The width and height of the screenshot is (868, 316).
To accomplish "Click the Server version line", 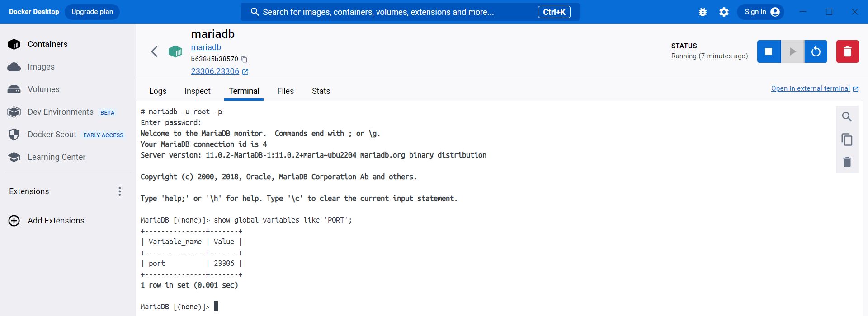I will [x=313, y=155].
